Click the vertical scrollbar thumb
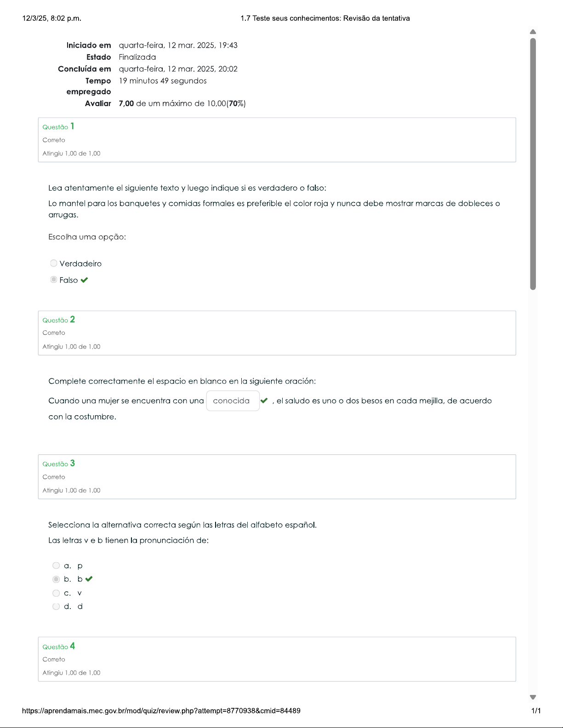The height and width of the screenshot is (728, 563). click(x=533, y=163)
